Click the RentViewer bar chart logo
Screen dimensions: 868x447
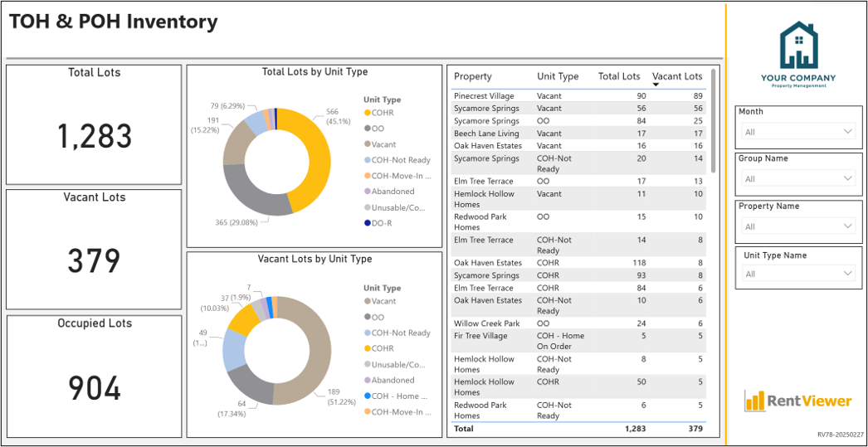pos(799,401)
